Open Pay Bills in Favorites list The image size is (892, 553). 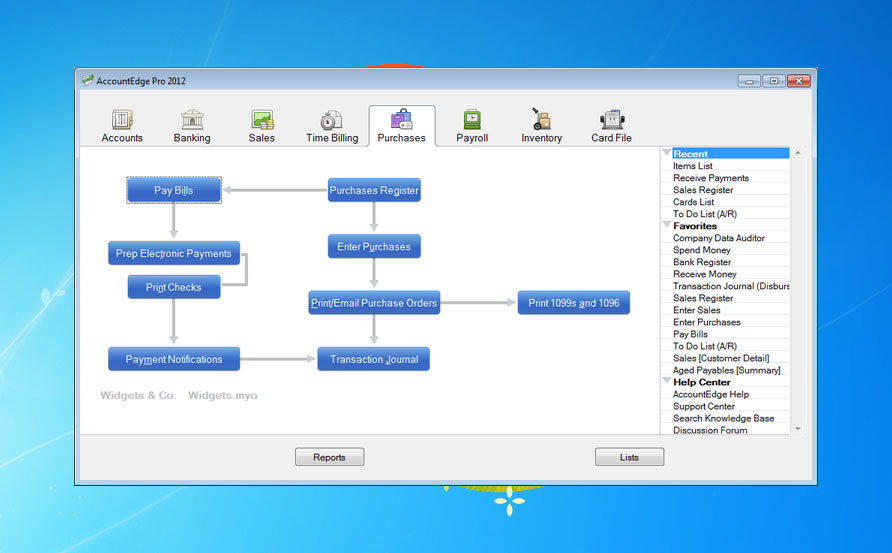tap(690, 333)
